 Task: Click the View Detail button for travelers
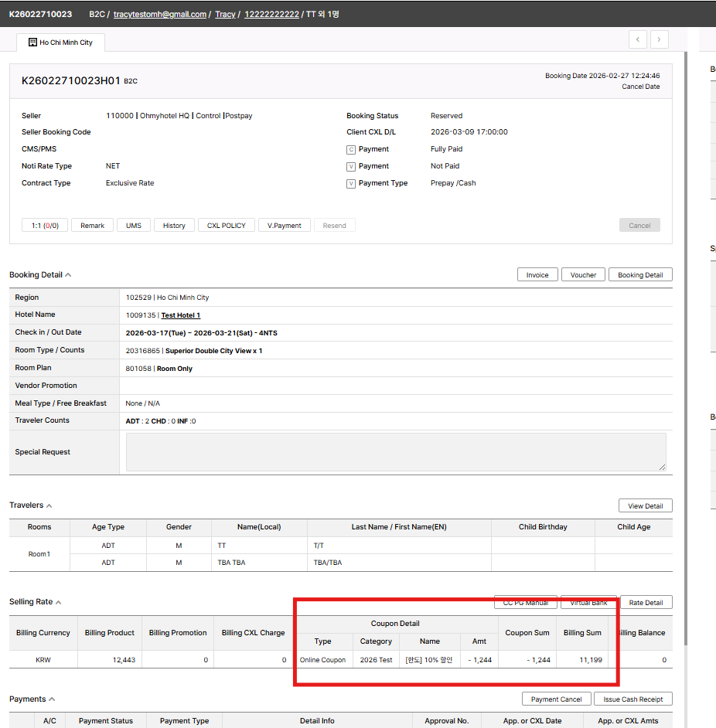point(645,506)
